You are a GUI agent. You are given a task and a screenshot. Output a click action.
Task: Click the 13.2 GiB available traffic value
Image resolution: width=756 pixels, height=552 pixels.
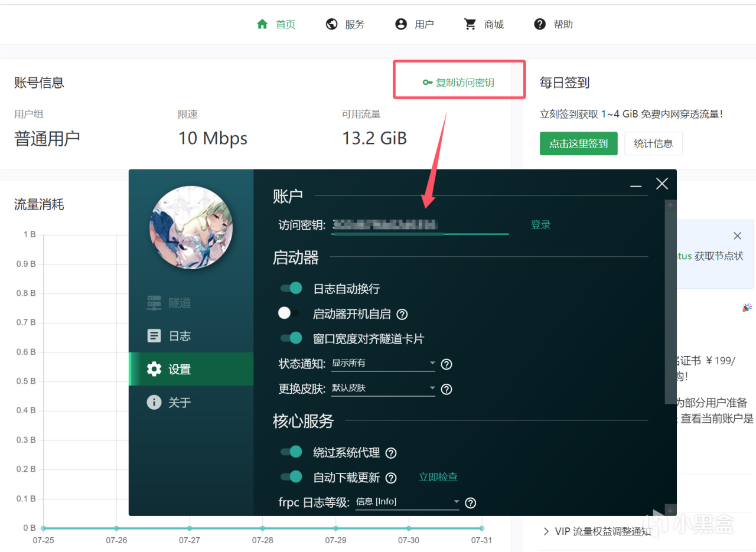[374, 138]
